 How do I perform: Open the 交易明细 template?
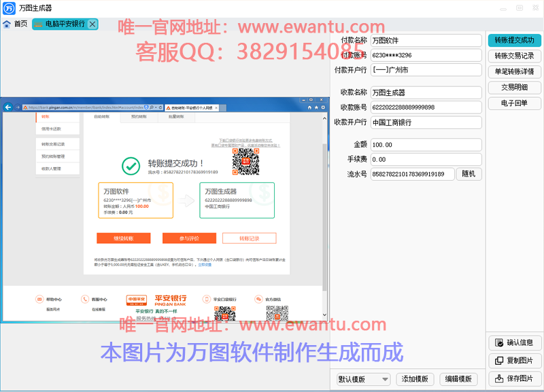tap(514, 88)
